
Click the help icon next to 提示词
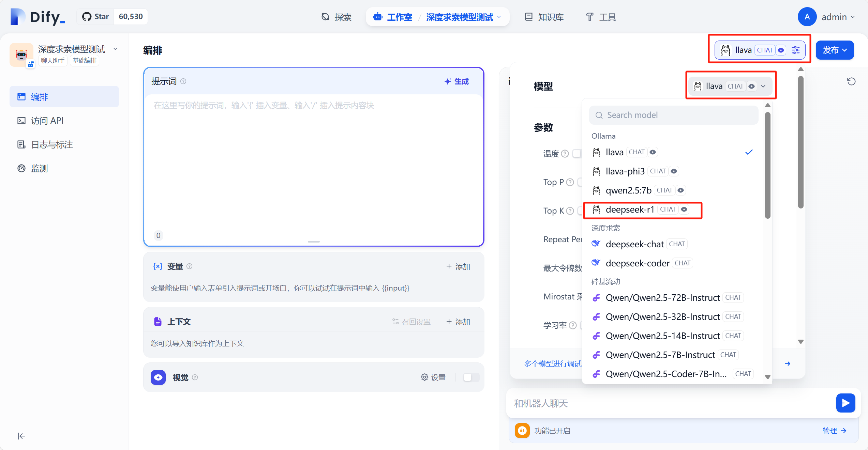pyautogui.click(x=183, y=81)
